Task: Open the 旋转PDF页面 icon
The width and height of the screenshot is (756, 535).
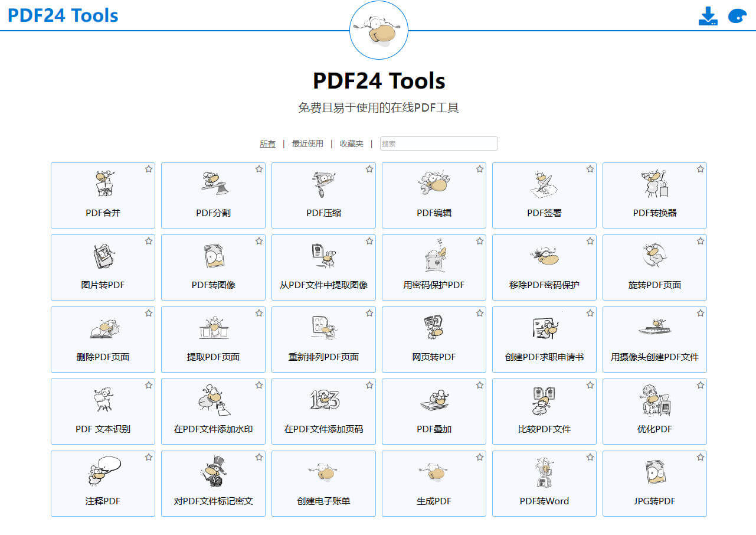Action: [654, 256]
